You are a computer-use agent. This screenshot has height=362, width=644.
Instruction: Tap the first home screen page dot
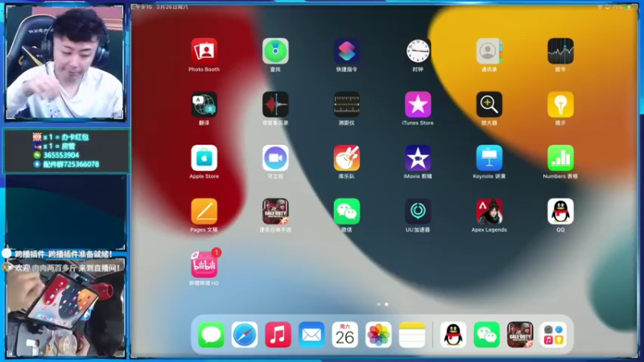[378, 305]
